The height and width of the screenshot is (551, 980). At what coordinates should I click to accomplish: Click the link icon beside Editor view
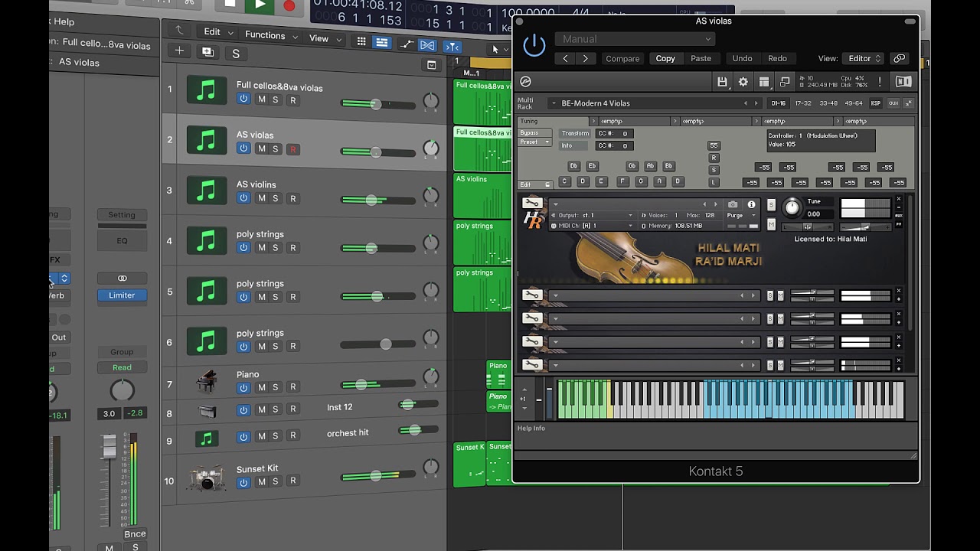[900, 58]
